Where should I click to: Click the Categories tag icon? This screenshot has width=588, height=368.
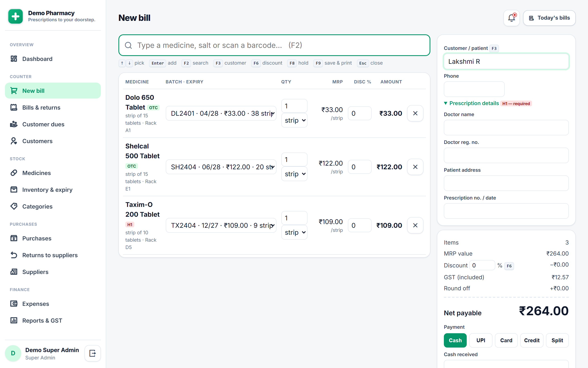(x=14, y=206)
